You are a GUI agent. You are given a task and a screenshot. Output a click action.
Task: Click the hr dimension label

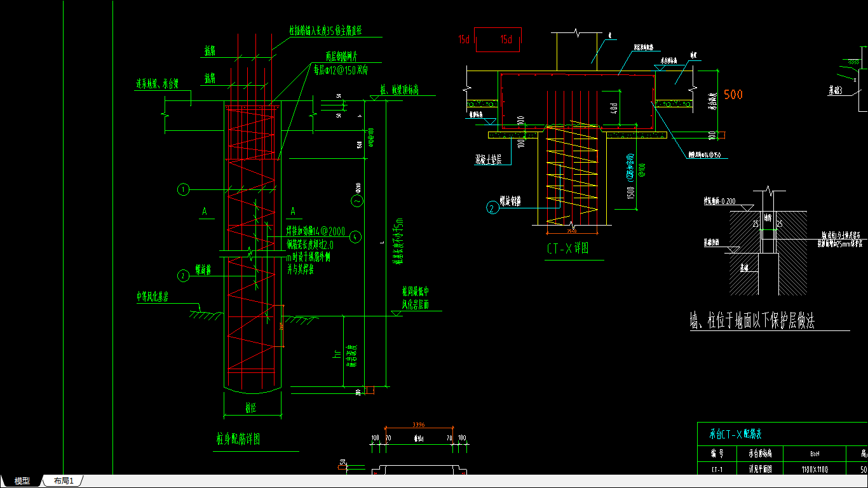337,353
